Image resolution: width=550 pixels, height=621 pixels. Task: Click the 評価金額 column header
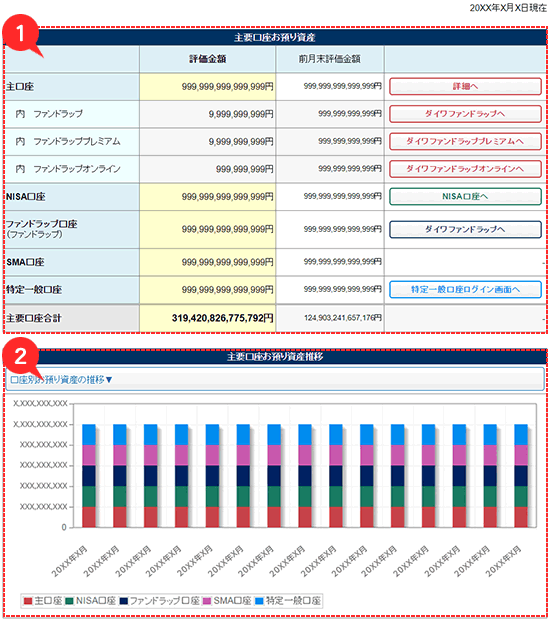tap(207, 59)
